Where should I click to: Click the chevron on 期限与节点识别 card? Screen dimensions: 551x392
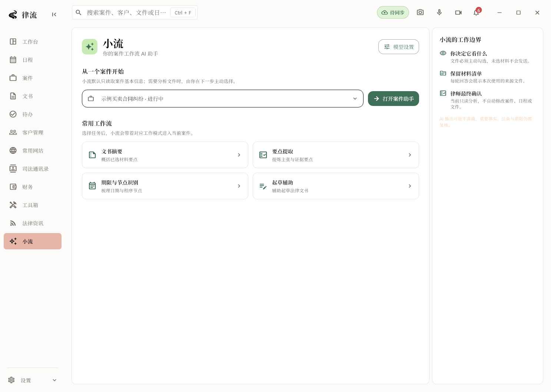pos(239,186)
